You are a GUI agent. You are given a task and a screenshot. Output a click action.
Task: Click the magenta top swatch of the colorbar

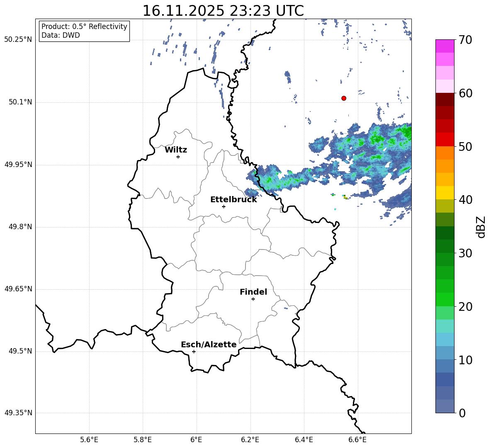pyautogui.click(x=445, y=46)
